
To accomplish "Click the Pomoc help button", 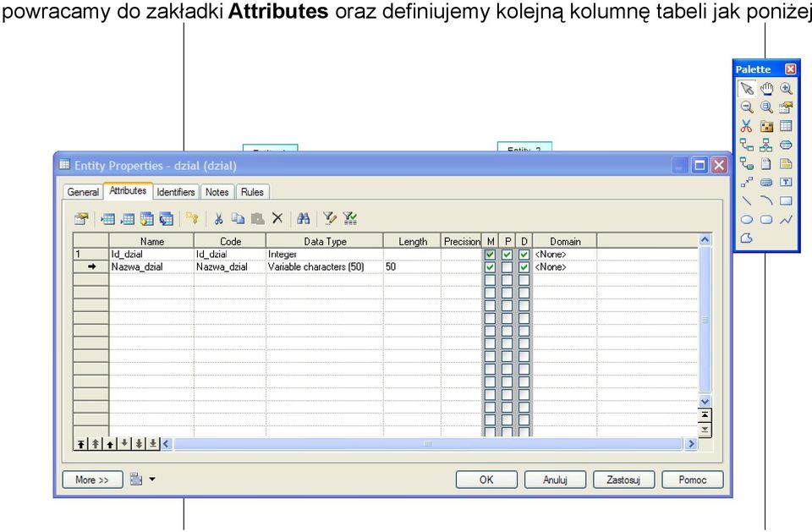I will click(x=693, y=480).
